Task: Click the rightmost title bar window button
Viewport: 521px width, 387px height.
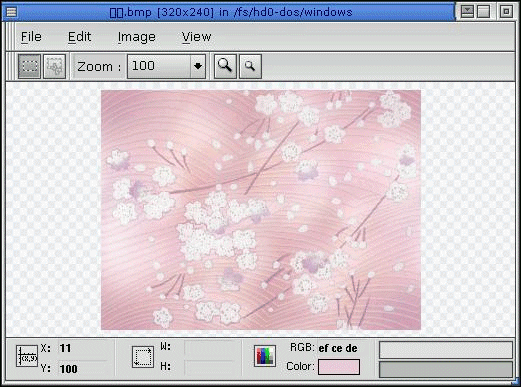Action: click(506, 12)
